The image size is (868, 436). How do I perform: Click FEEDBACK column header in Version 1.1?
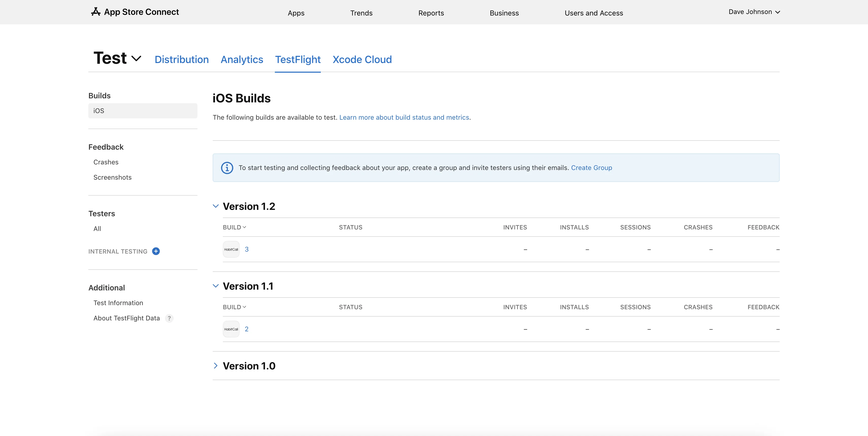click(763, 307)
